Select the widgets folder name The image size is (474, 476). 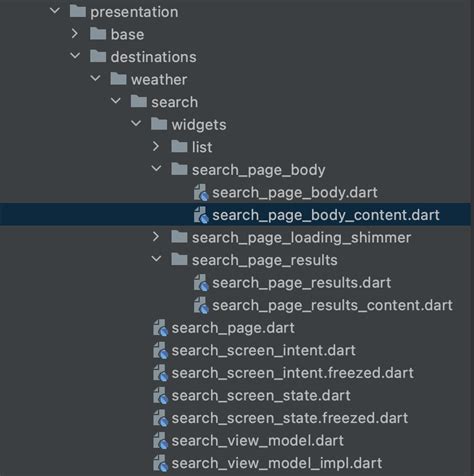pos(199,125)
